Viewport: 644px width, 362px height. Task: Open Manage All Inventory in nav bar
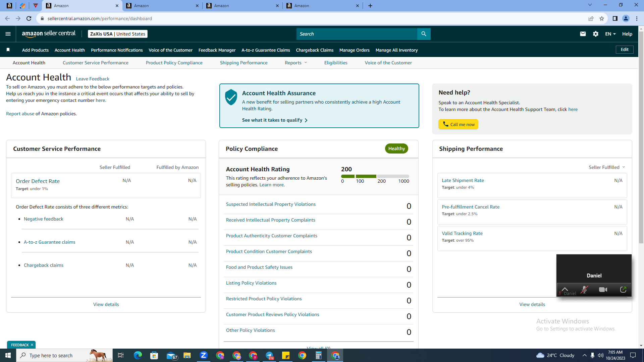(x=397, y=50)
